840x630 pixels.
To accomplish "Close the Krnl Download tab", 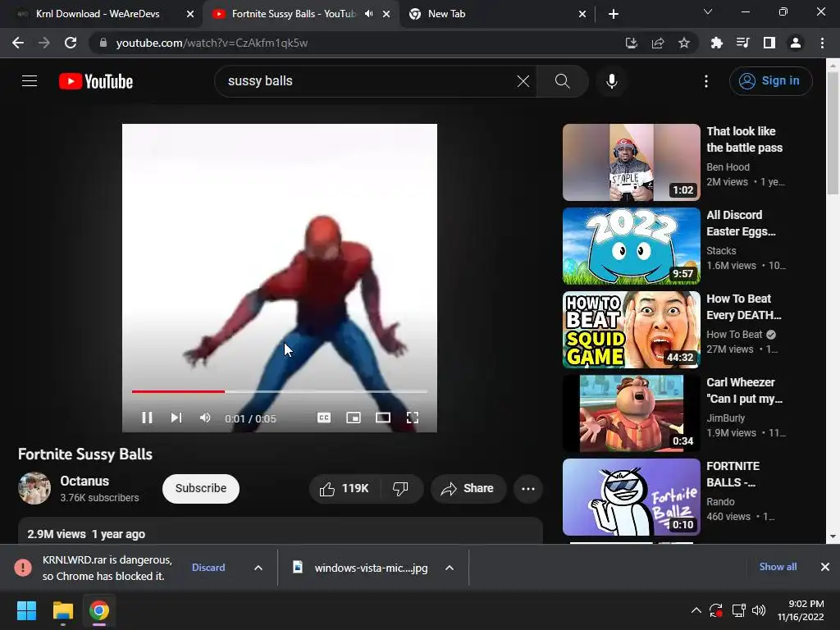I will point(190,14).
